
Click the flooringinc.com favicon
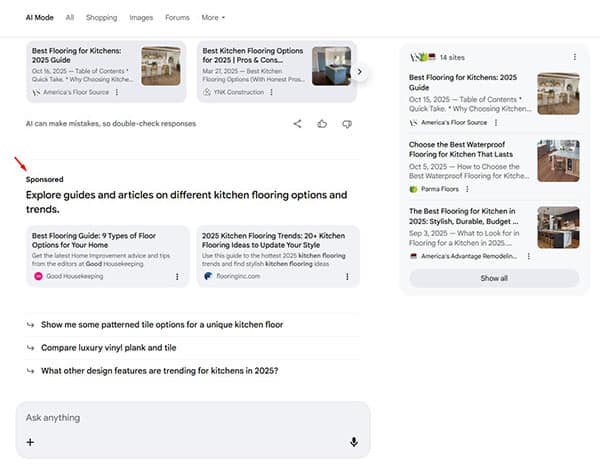coord(208,276)
